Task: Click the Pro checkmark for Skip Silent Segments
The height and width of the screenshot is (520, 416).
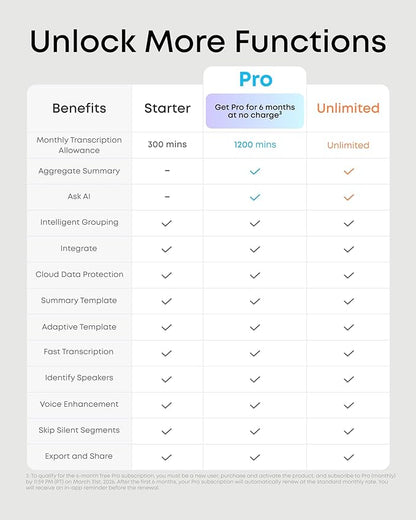Action: click(255, 431)
